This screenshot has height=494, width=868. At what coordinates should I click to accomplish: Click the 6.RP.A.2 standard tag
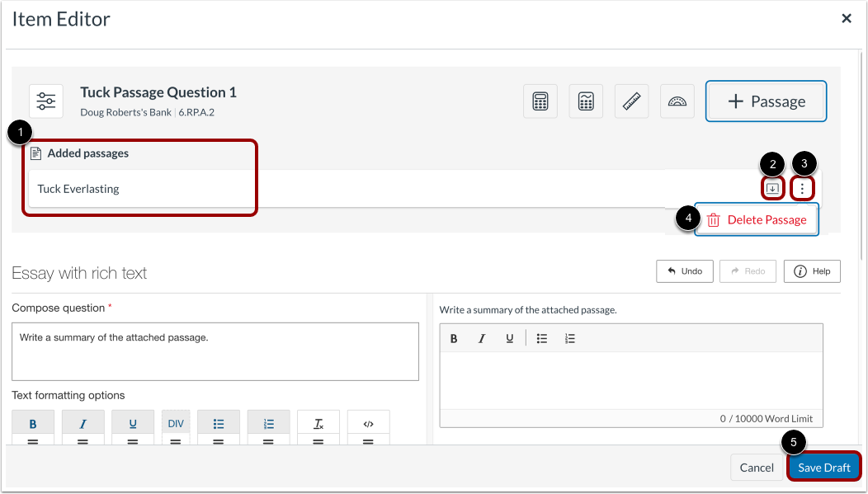tap(196, 112)
